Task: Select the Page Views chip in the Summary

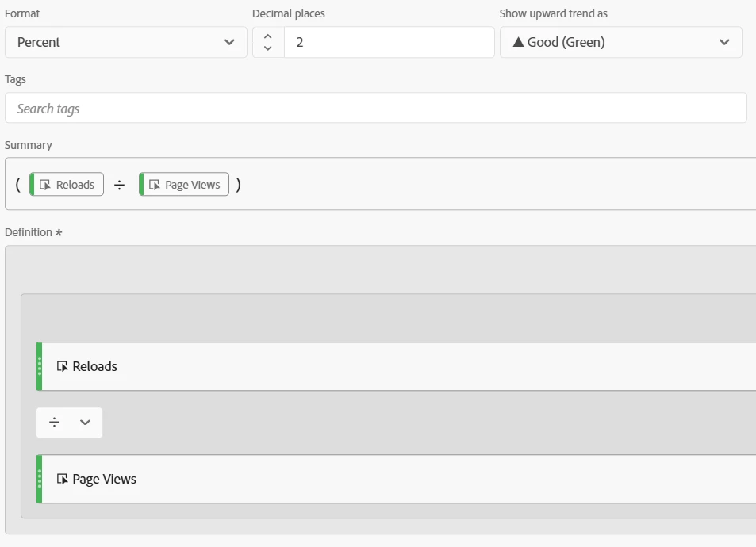Action: [184, 185]
